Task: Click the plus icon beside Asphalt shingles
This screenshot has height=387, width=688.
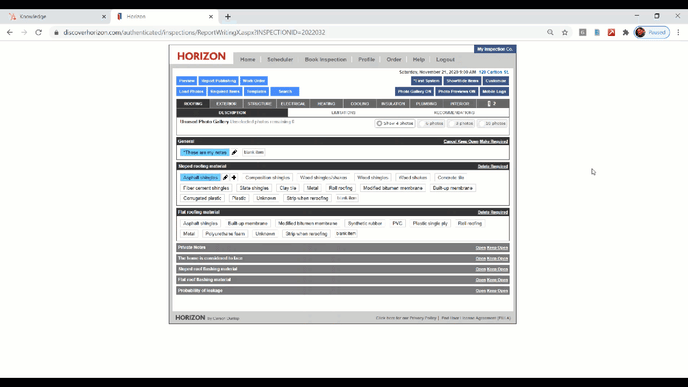Action: point(234,177)
